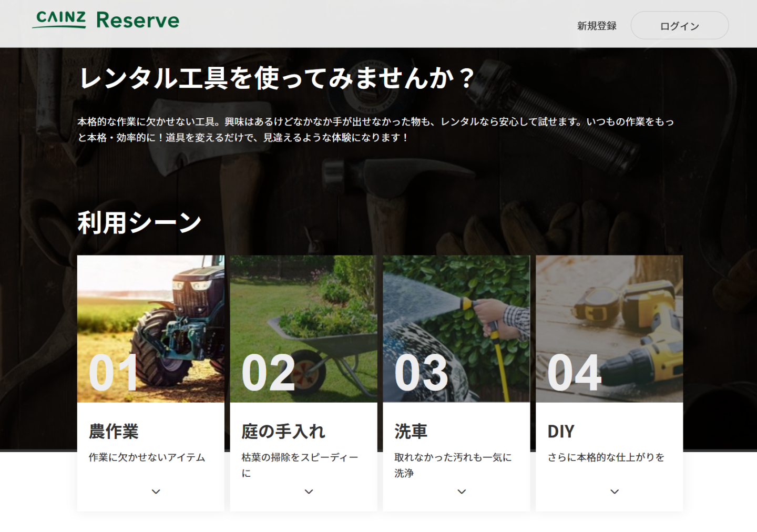Viewport: 757px width, 532px height.
Task: Expand the 庭の手入れ card chevron
Action: click(x=309, y=492)
